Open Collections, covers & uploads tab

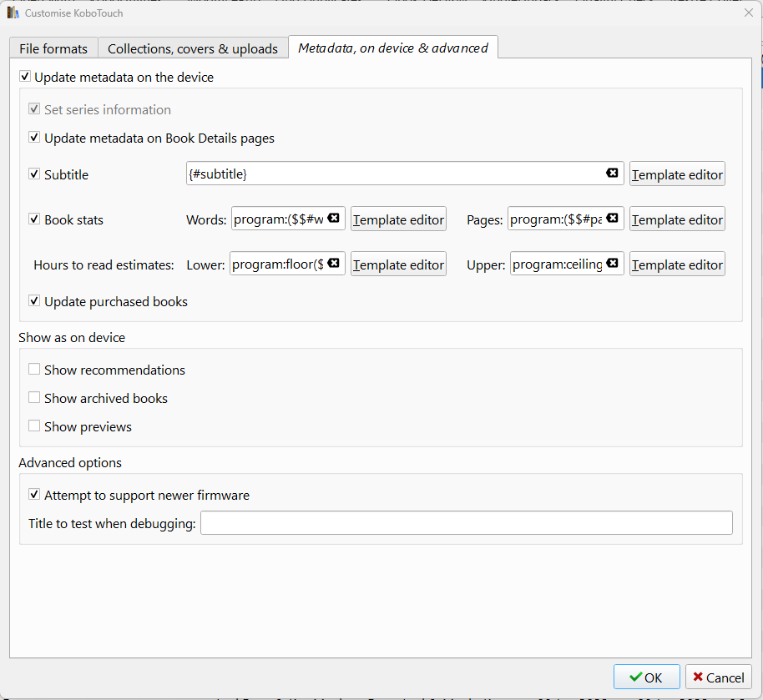193,48
